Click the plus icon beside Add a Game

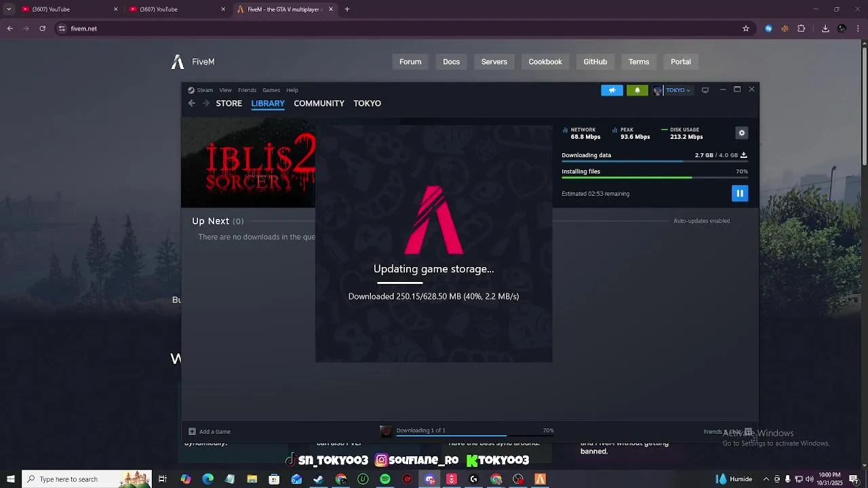[192, 431]
